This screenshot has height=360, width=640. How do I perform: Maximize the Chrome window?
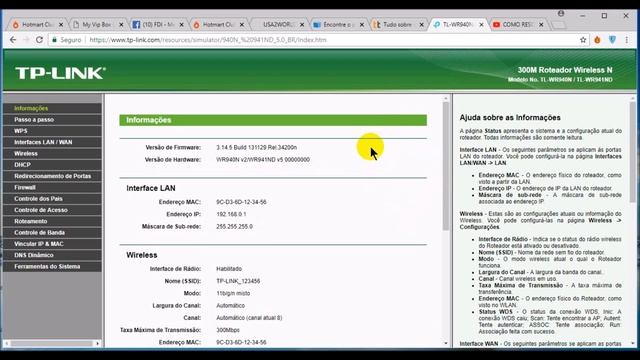coord(604,16)
